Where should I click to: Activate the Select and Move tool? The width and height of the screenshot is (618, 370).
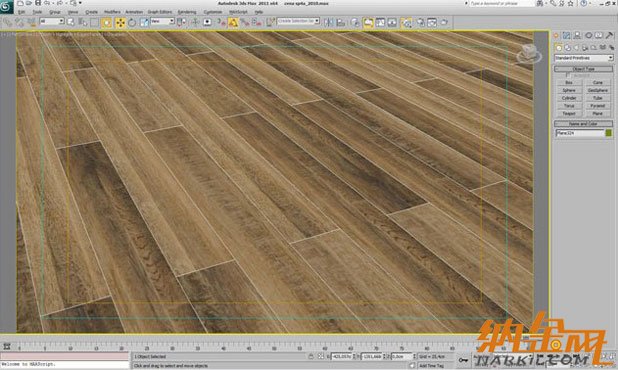pyautogui.click(x=120, y=22)
